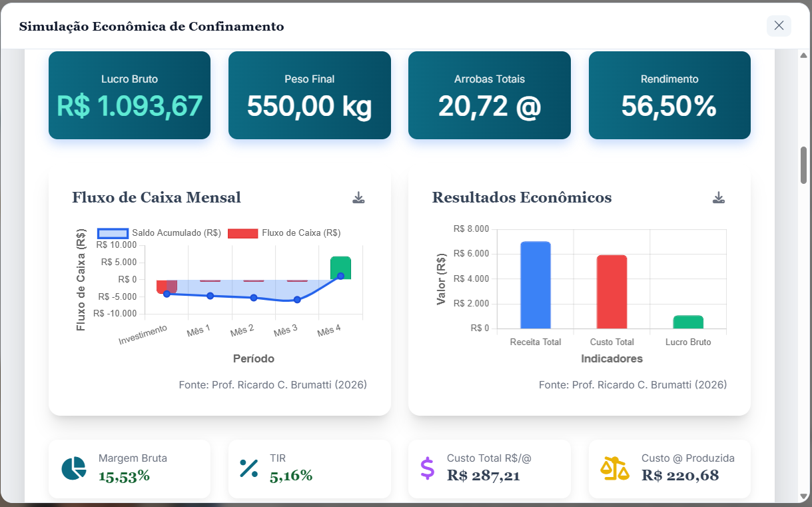Image resolution: width=812 pixels, height=507 pixels.
Task: Click the blue Receita Total bar
Action: pyautogui.click(x=536, y=285)
